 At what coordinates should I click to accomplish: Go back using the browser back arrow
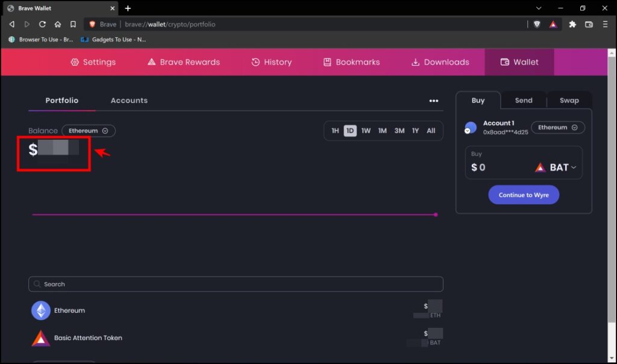tap(12, 24)
